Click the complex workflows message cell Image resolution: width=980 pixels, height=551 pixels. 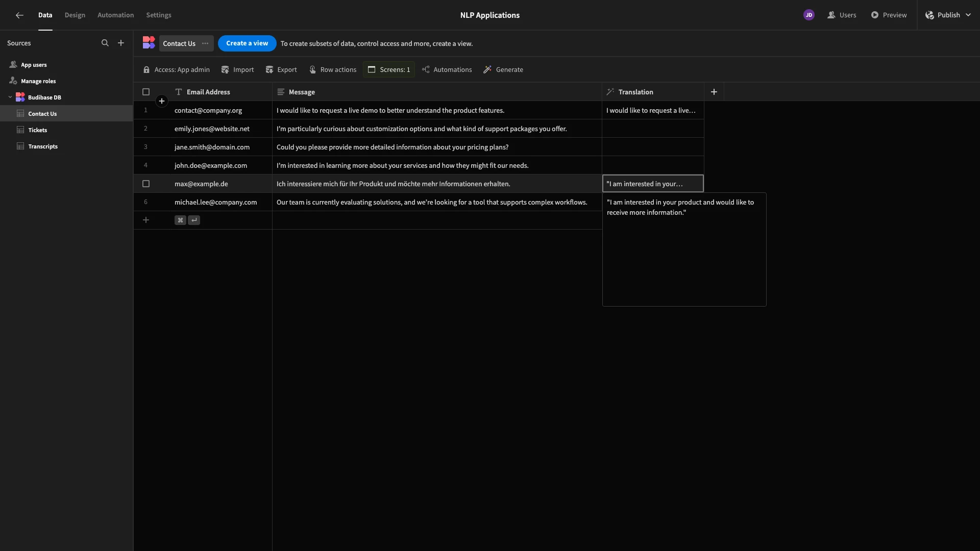pos(437,203)
